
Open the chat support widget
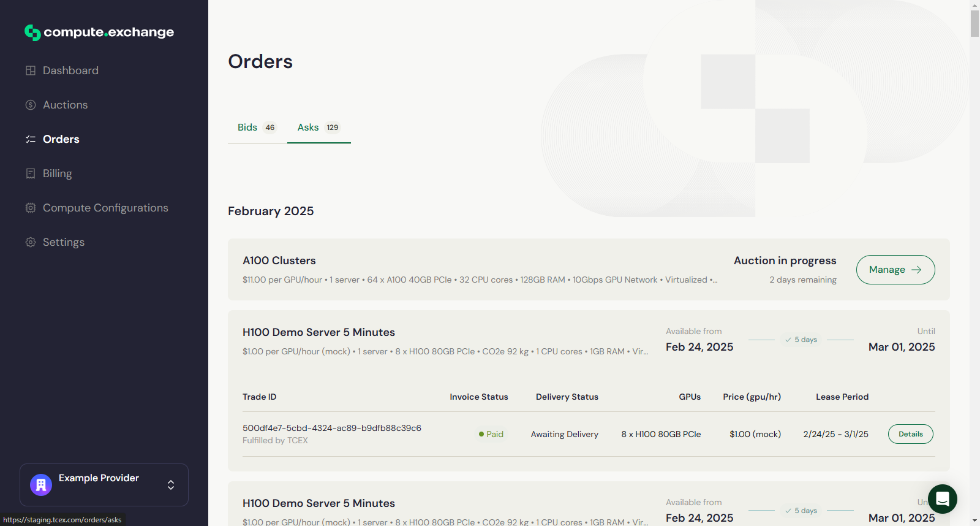pos(943,499)
